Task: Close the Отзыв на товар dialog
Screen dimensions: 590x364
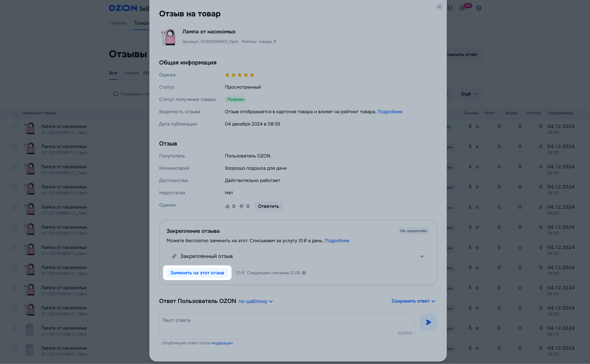Action: (x=439, y=7)
